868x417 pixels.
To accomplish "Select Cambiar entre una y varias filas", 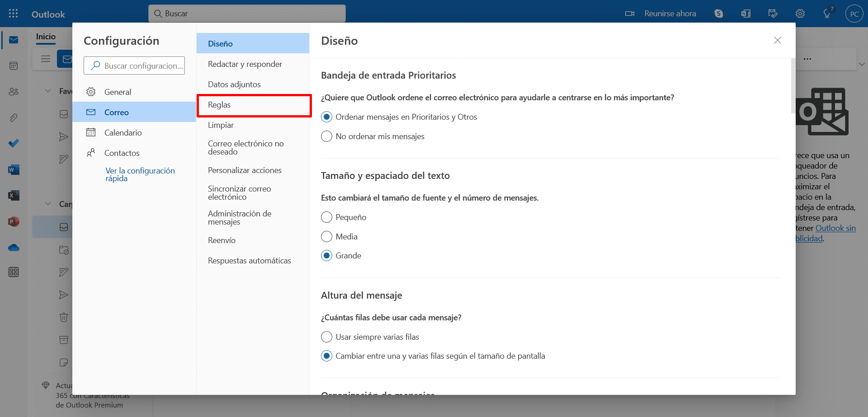I will tap(433, 356).
